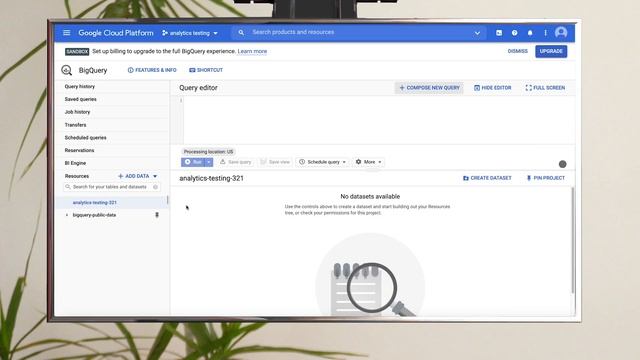
Task: Open the notifications bell
Action: coord(530,33)
